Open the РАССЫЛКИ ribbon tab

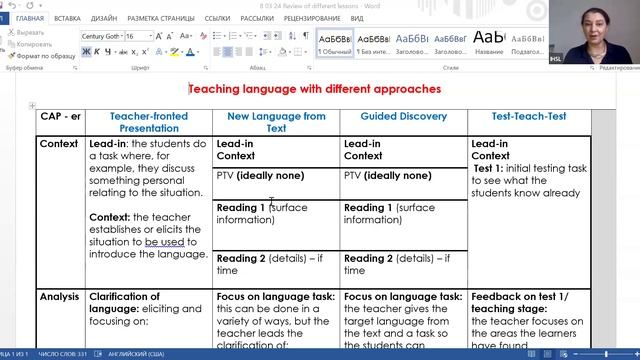tap(257, 18)
